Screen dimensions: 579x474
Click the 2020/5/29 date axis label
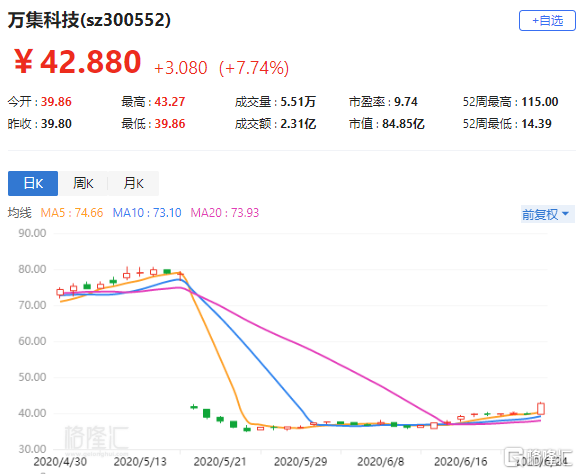click(300, 461)
